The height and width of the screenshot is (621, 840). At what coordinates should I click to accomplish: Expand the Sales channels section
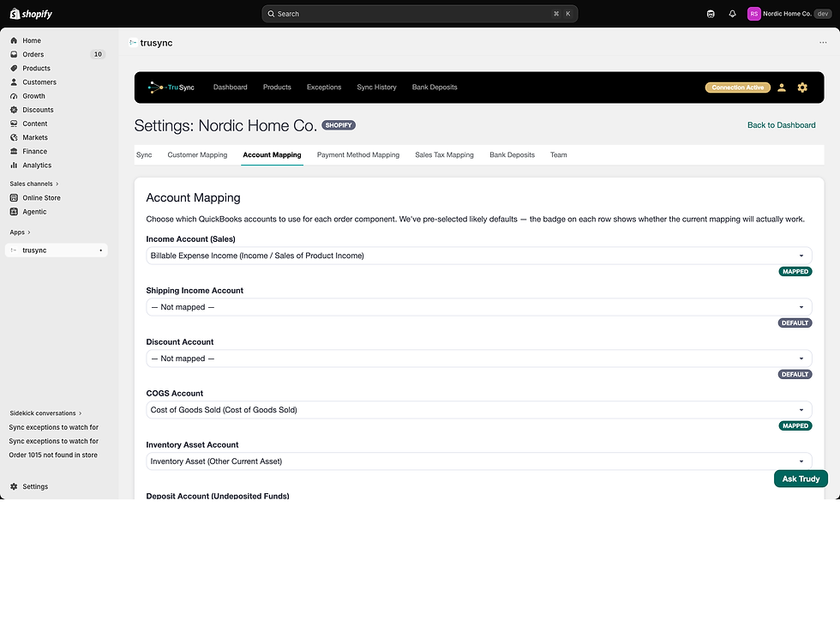(33, 184)
